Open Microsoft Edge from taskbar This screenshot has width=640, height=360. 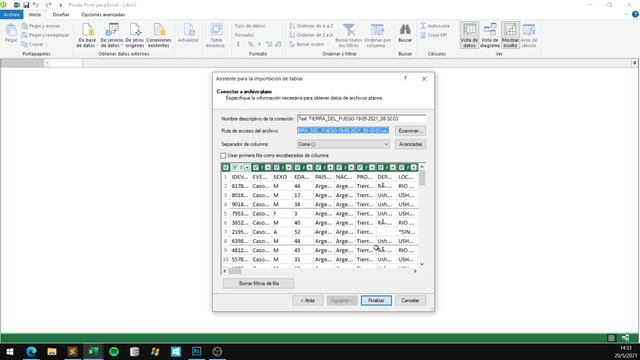point(31,351)
